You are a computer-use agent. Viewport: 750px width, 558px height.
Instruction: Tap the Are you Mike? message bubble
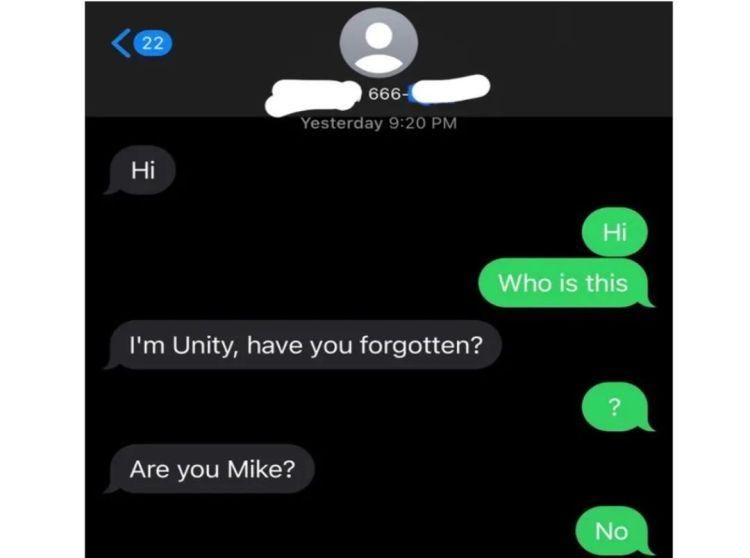coord(211,469)
